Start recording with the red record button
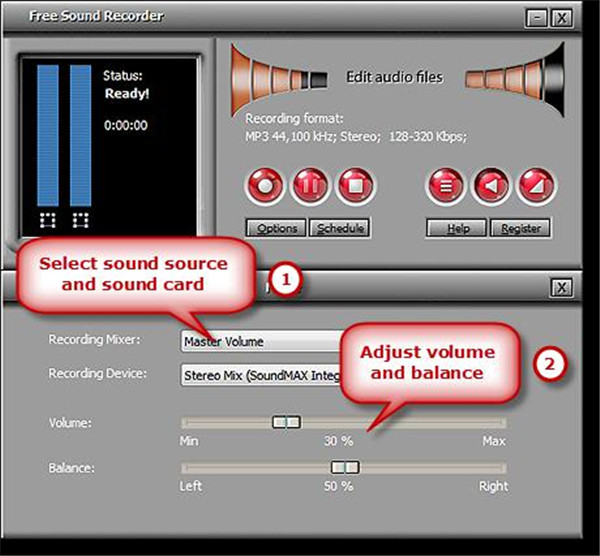This screenshot has height=556, width=600. pos(265,186)
